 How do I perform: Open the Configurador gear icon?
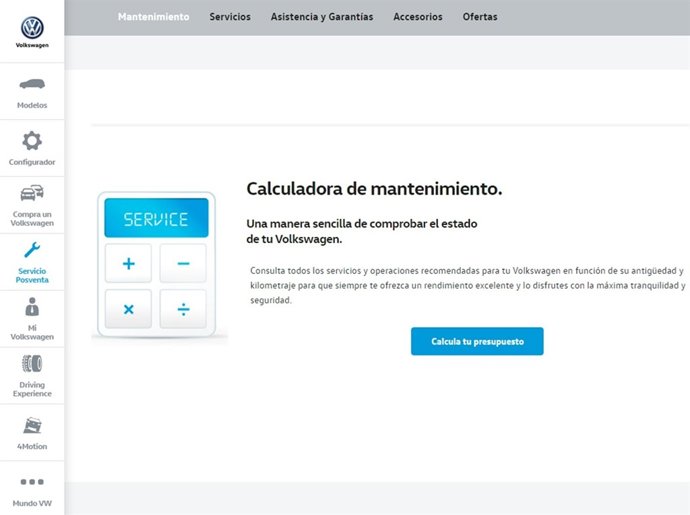coord(32,141)
